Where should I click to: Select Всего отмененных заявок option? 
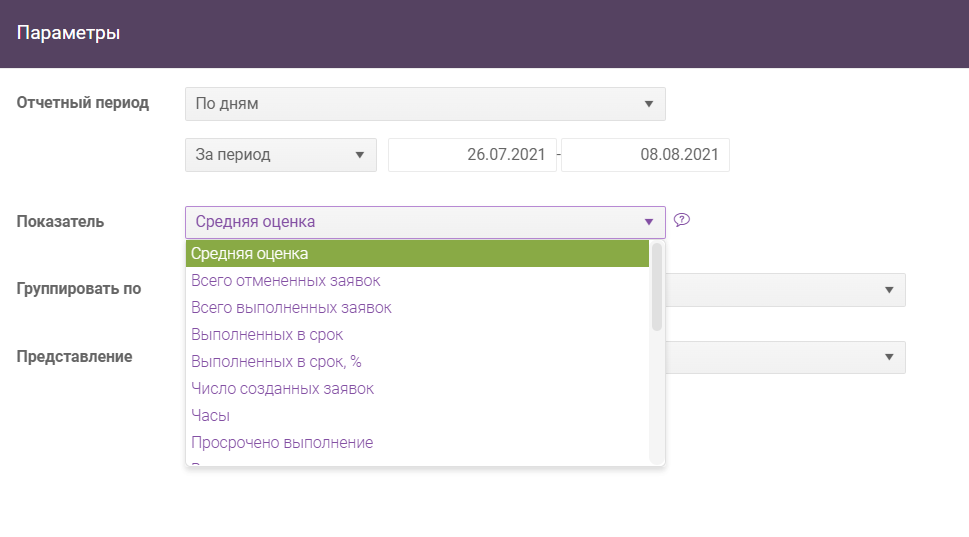[417, 281]
